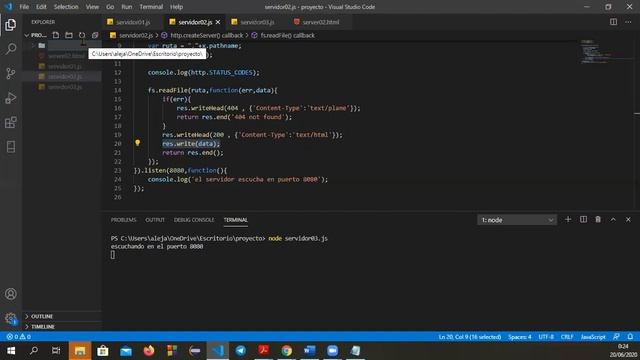Open the View menu
This screenshot has height=360, width=640.
[92, 7]
